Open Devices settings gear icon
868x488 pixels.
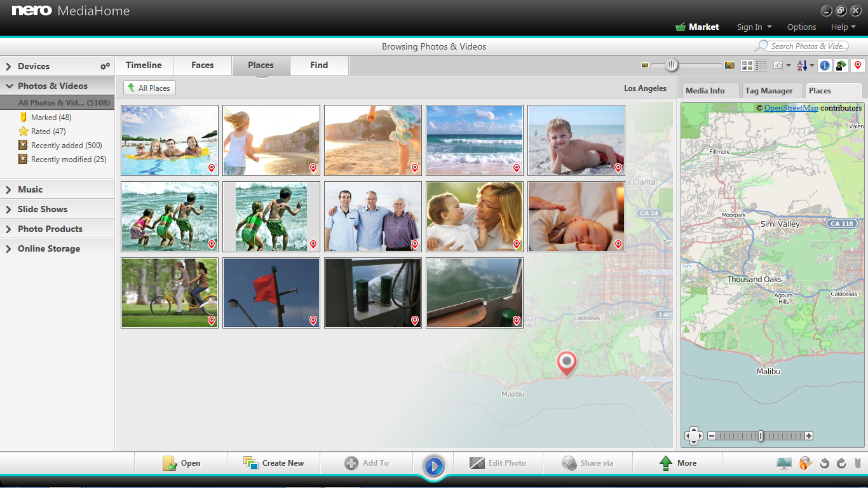point(105,66)
